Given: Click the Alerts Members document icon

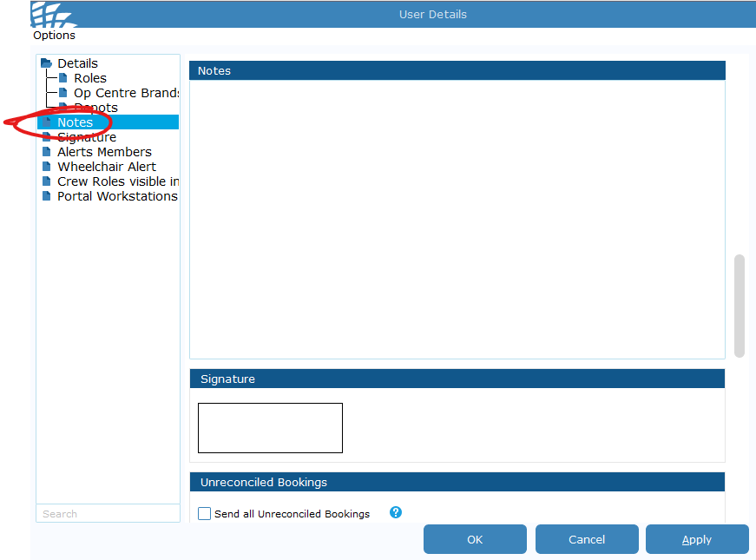Looking at the screenshot, I should point(47,152).
